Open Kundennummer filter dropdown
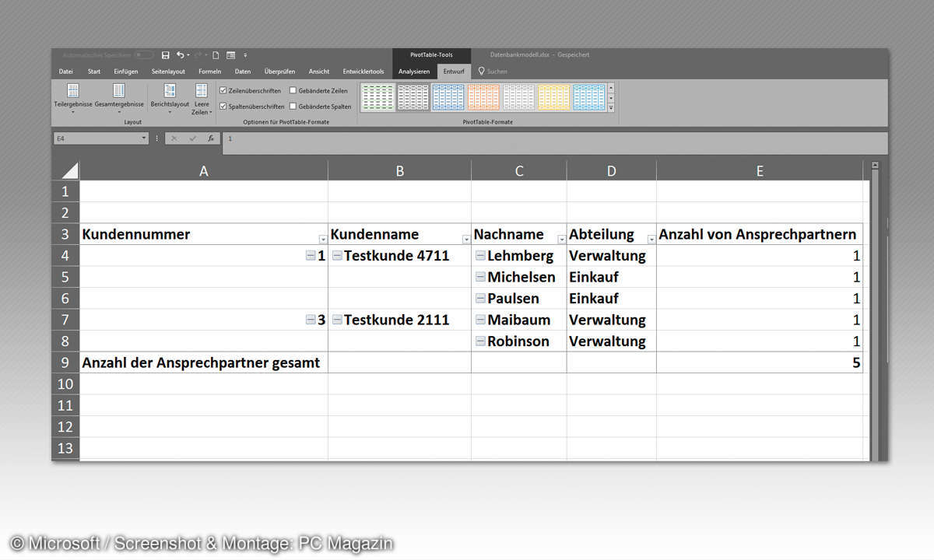Image resolution: width=934 pixels, height=560 pixels. coord(323,239)
